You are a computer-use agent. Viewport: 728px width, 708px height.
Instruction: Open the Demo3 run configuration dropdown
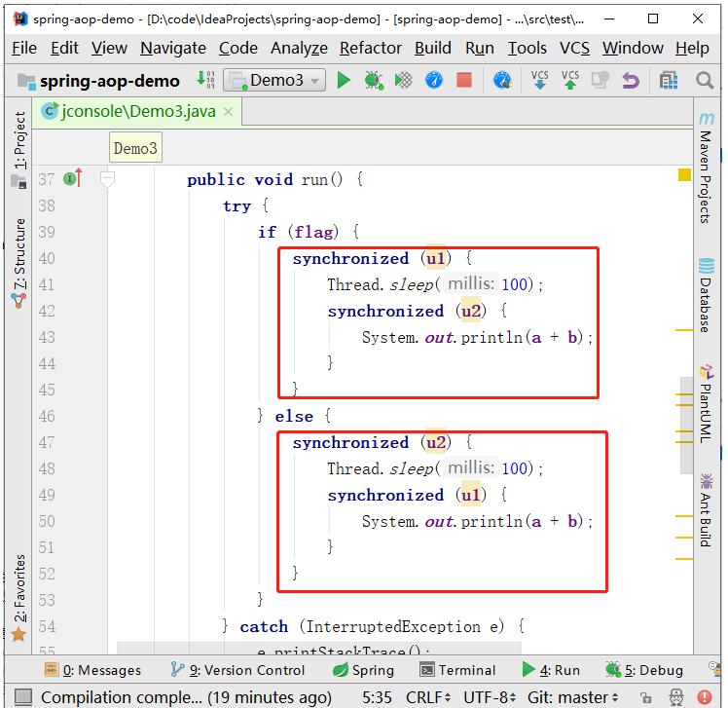(273, 81)
